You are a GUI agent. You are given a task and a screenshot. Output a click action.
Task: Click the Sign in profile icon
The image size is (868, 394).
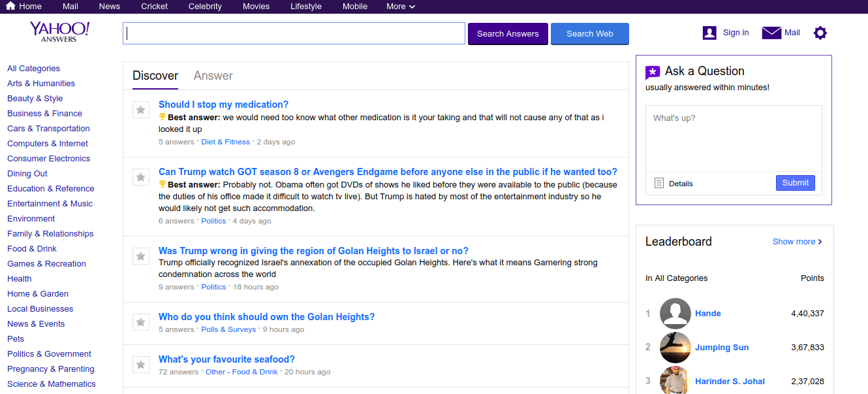click(x=709, y=33)
